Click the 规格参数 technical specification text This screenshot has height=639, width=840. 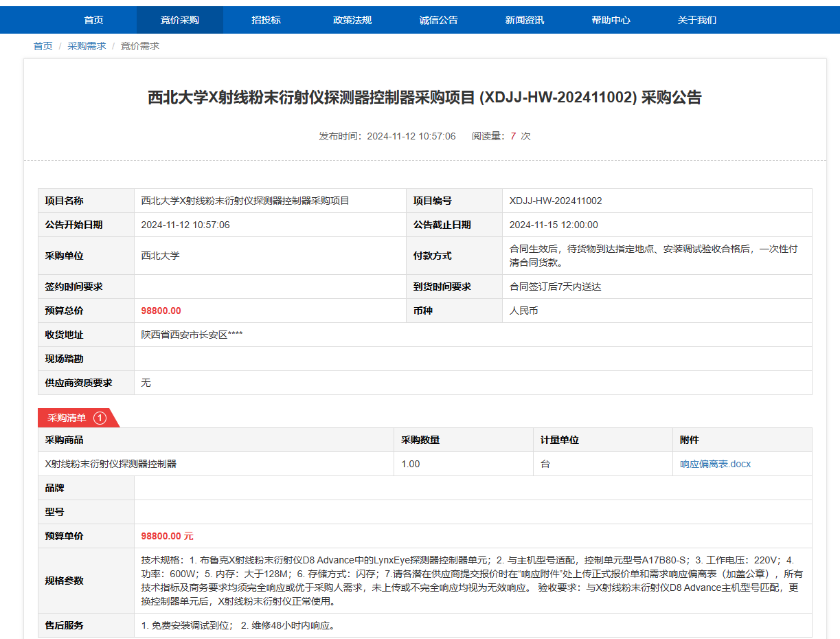(x=471, y=581)
